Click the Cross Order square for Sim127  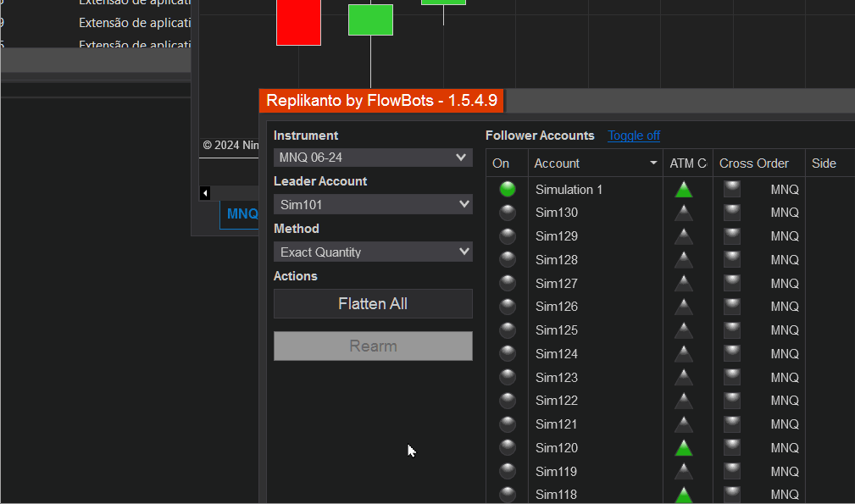coord(732,284)
